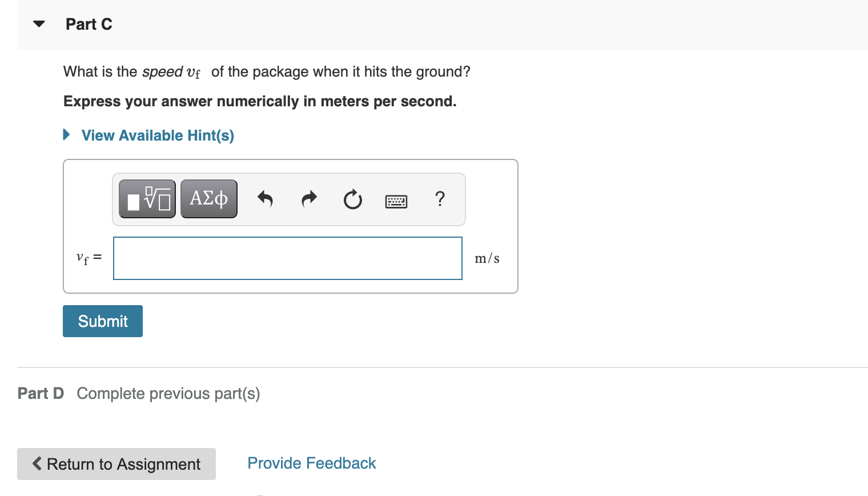Click the Part C header
The image size is (868, 496).
89,24
